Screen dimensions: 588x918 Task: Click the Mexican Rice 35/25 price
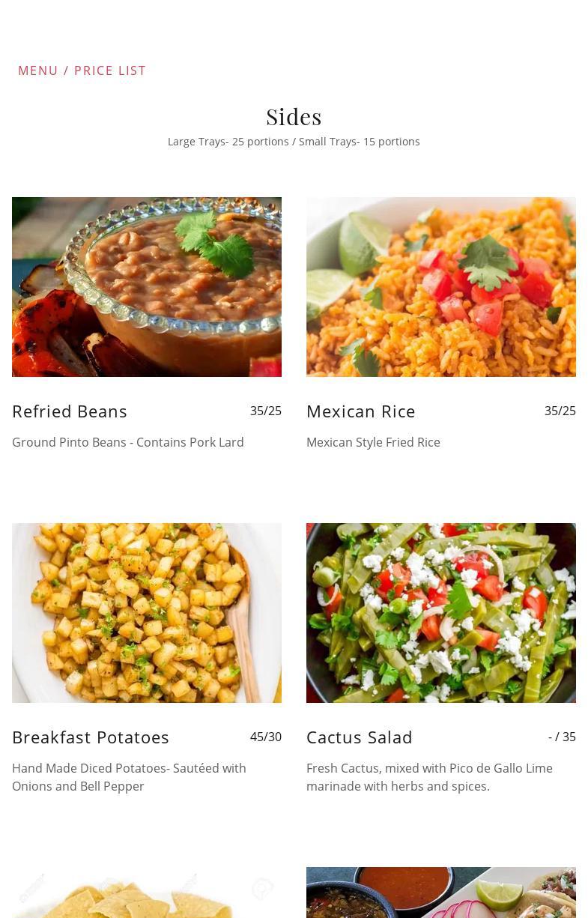pos(560,411)
